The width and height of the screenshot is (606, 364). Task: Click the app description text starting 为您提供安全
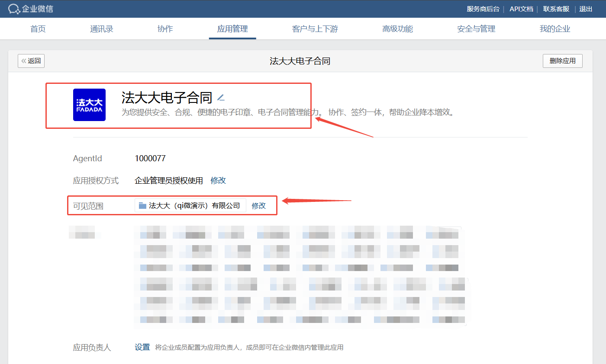tap(288, 113)
